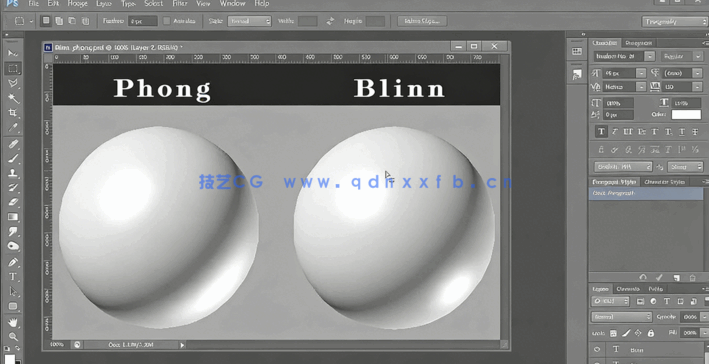
Task: Click the text Color swatch in Character panel
Action: click(x=686, y=114)
